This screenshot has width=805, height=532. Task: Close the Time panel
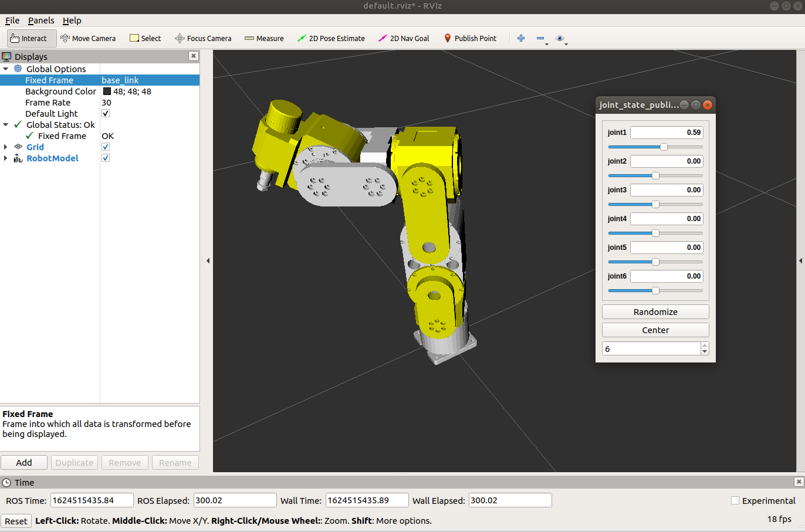click(799, 482)
